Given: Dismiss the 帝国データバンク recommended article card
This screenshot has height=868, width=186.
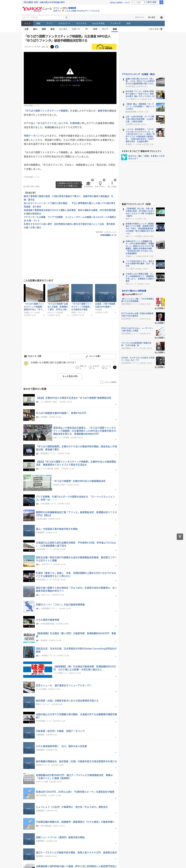Looking at the screenshot, I should (92, 315).
